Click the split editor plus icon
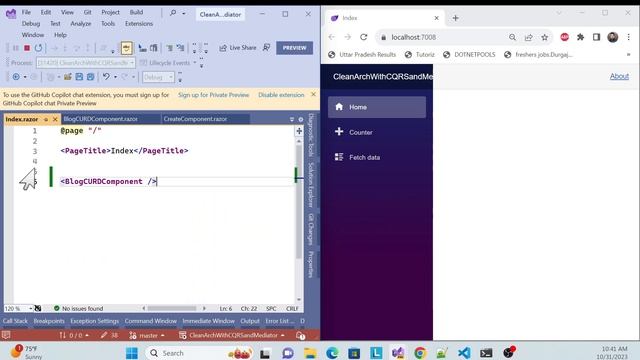 coord(299,131)
